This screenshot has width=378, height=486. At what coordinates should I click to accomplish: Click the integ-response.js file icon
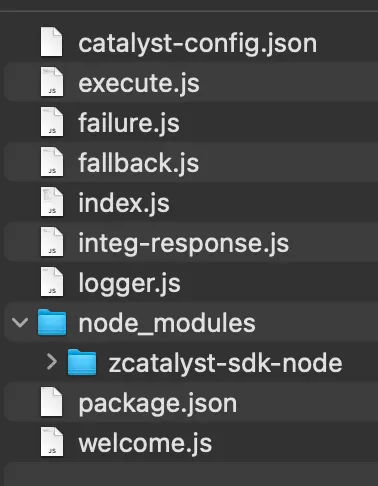[52, 242]
